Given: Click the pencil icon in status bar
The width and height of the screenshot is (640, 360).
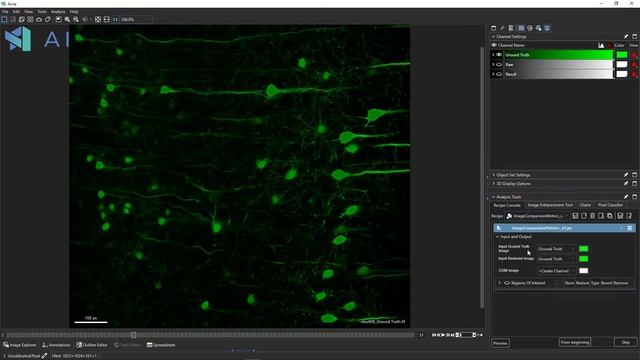Looking at the screenshot, I should (44, 356).
